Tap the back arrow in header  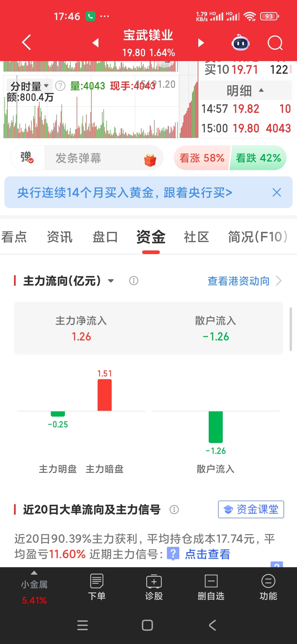(x=26, y=43)
